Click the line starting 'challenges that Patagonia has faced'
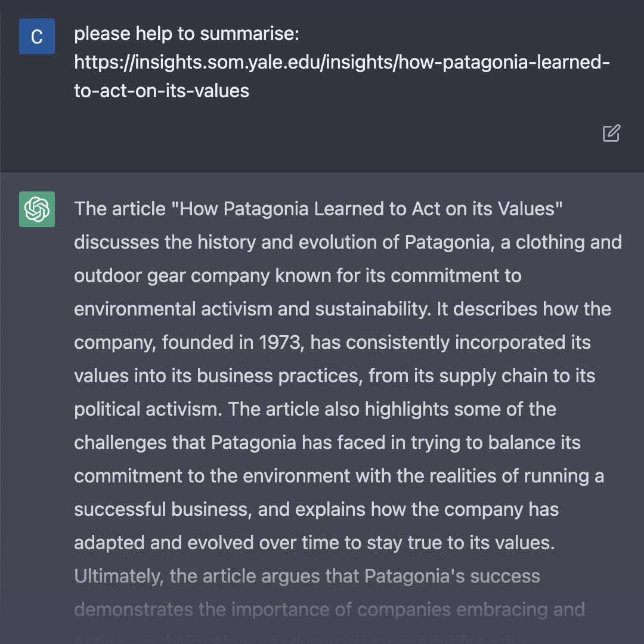This screenshot has height=644, width=644. (327, 442)
